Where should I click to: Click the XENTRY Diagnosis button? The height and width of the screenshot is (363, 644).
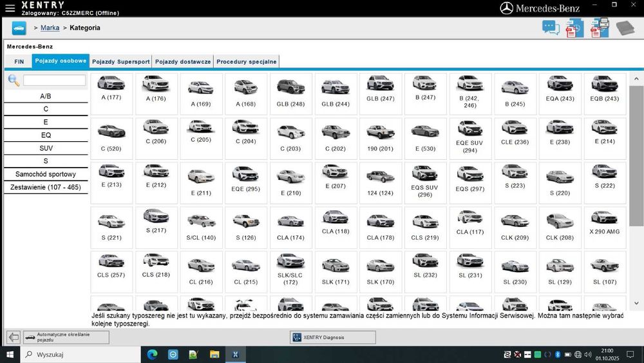[x=332, y=337]
